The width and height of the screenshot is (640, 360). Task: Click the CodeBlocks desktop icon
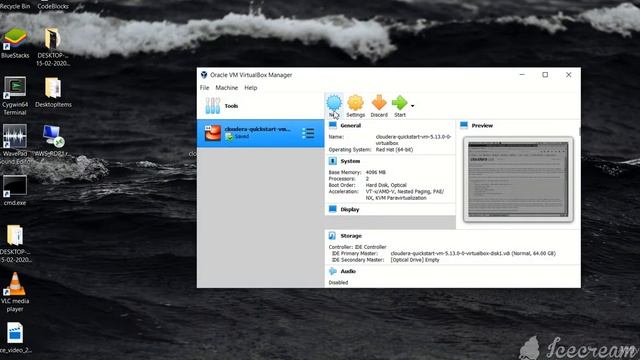tap(53, 5)
